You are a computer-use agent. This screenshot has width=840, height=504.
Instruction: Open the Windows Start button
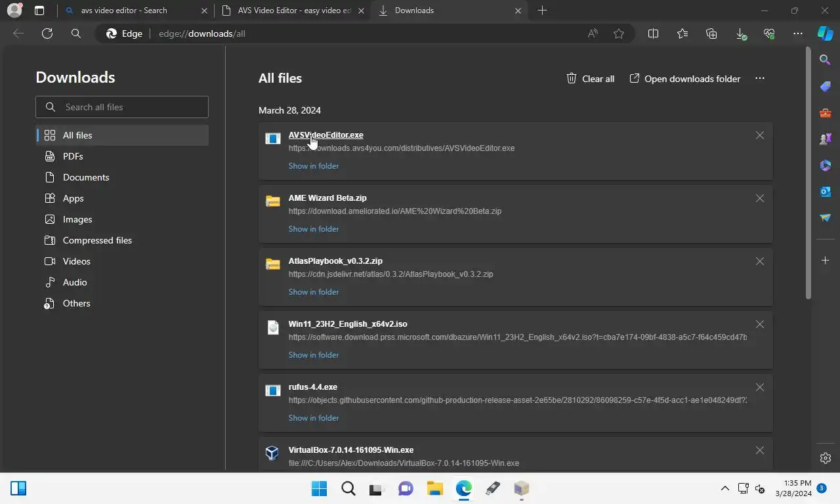pyautogui.click(x=319, y=488)
